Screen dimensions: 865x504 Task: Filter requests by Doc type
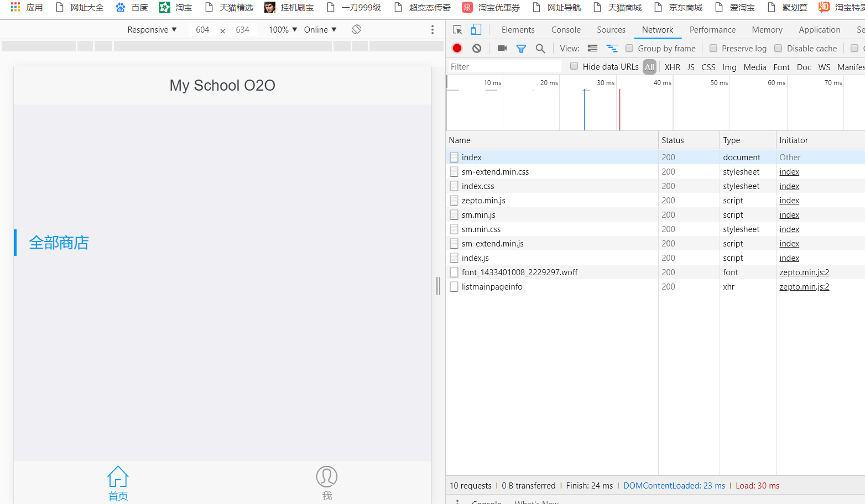click(804, 67)
